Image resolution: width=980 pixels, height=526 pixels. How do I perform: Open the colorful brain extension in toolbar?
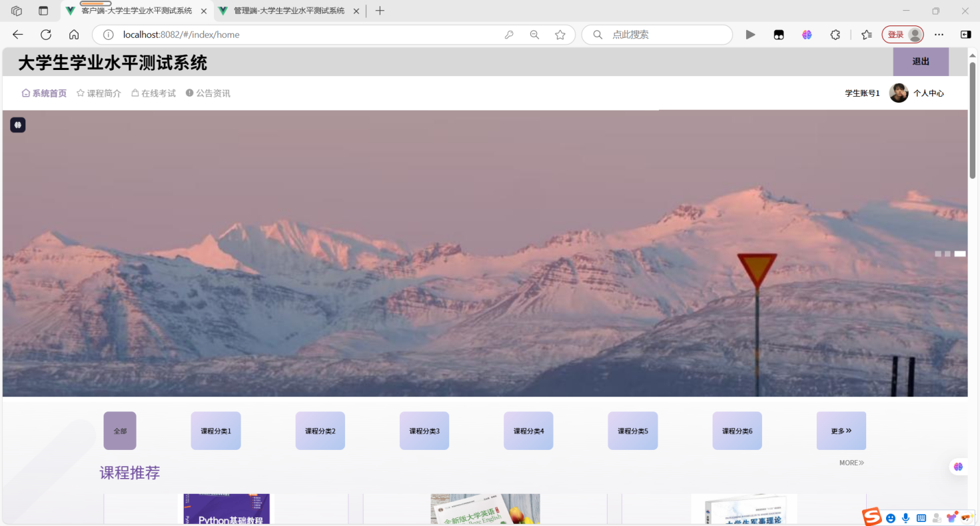pos(807,35)
